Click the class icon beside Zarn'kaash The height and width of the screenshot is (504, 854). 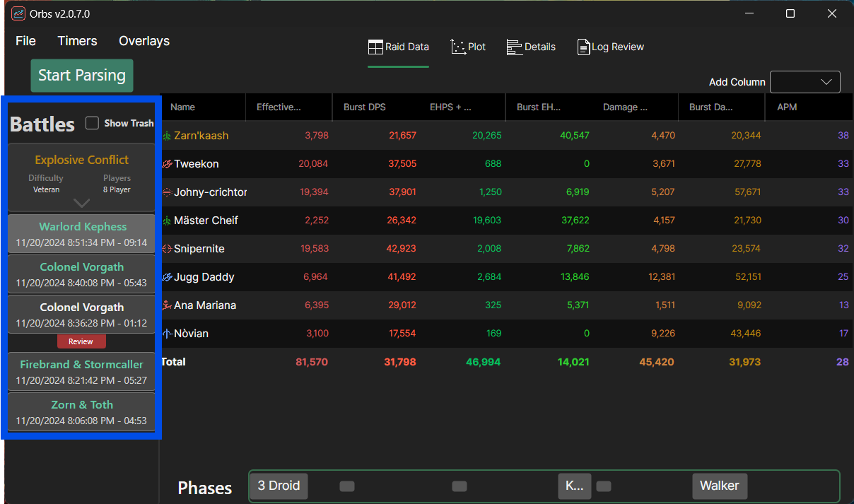tap(167, 136)
